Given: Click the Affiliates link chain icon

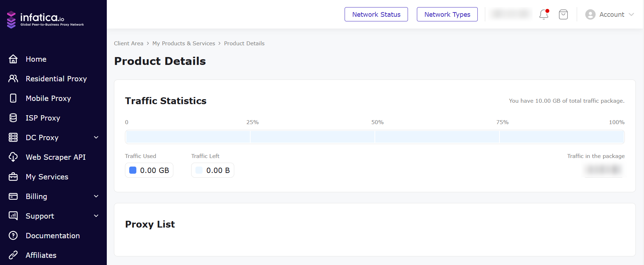Looking at the screenshot, I should pos(13,255).
